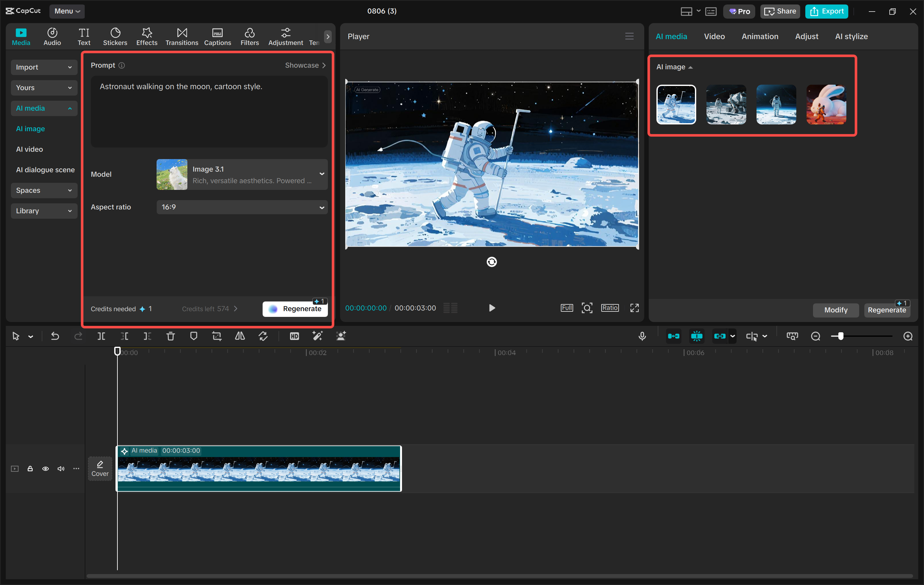
Task: Mute the video track audio
Action: (61, 468)
